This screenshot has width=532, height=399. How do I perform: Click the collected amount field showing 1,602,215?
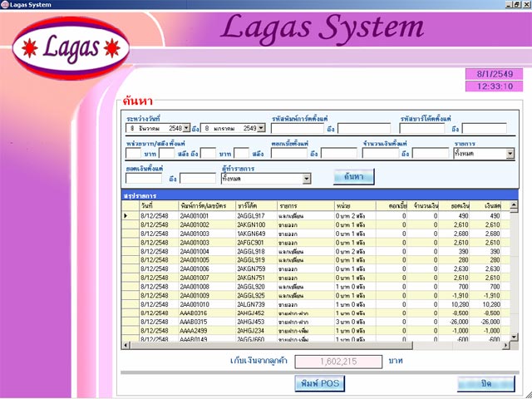click(x=338, y=362)
